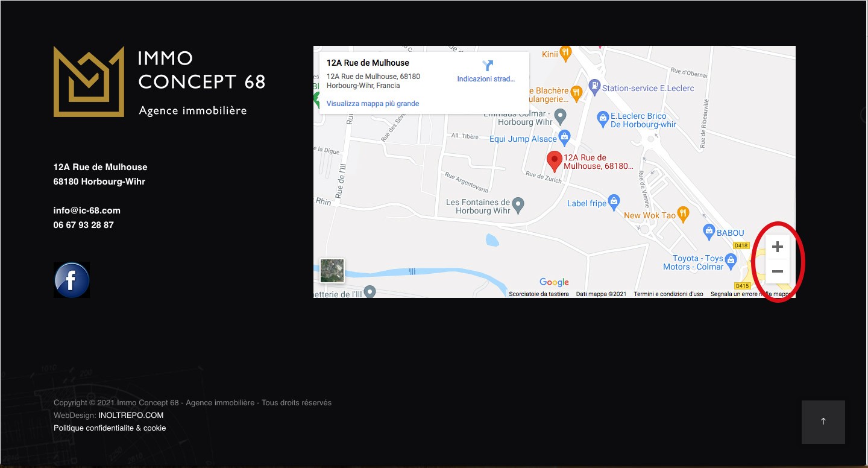The height and width of the screenshot is (468, 868).
Task: Click the info@ic-68.com email address
Action: click(x=87, y=210)
